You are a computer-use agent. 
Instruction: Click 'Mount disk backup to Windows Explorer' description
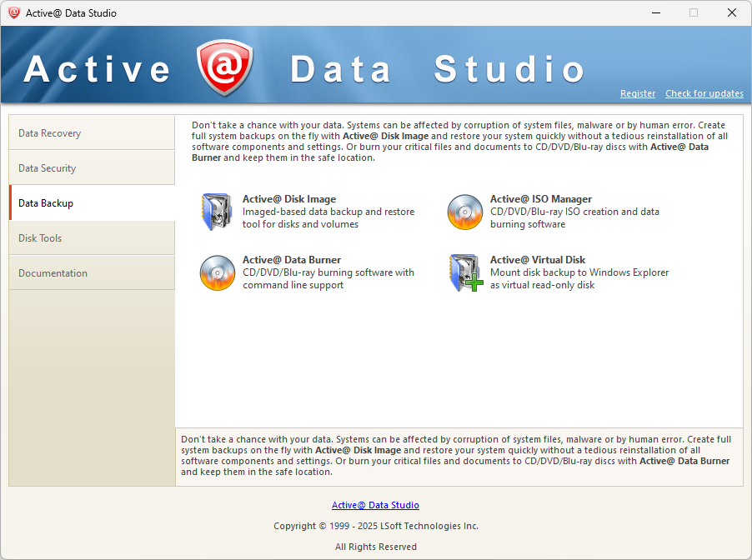tap(579, 272)
